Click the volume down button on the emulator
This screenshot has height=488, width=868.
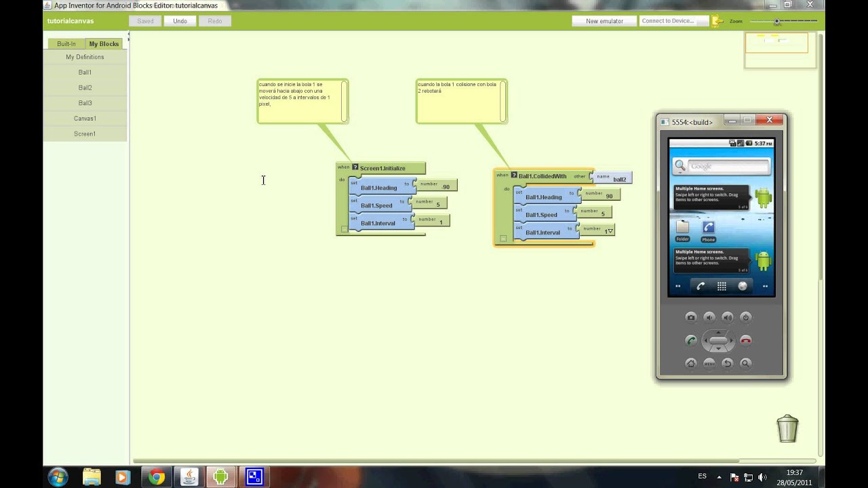point(709,317)
